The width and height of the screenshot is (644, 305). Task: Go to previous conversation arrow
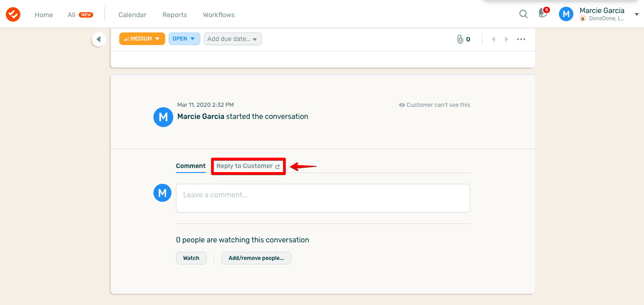coord(493,39)
